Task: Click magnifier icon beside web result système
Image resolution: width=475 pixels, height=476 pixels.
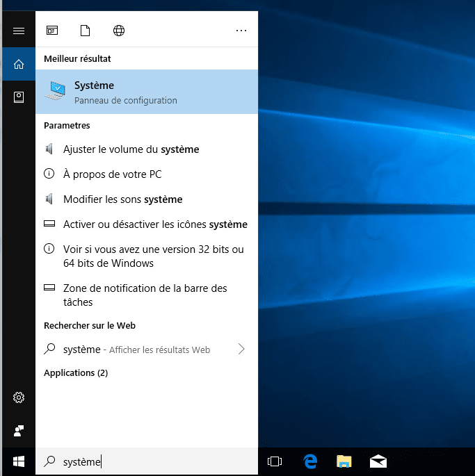Action: [49, 349]
